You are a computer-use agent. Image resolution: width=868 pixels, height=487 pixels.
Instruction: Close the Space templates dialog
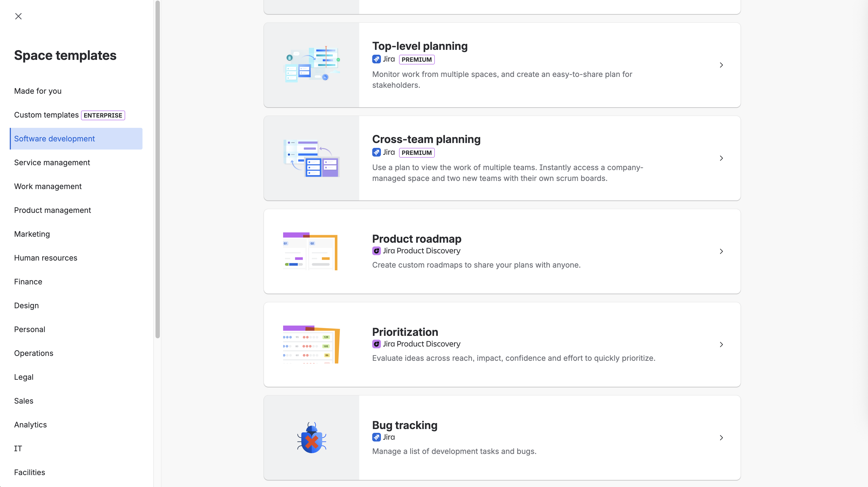click(18, 16)
